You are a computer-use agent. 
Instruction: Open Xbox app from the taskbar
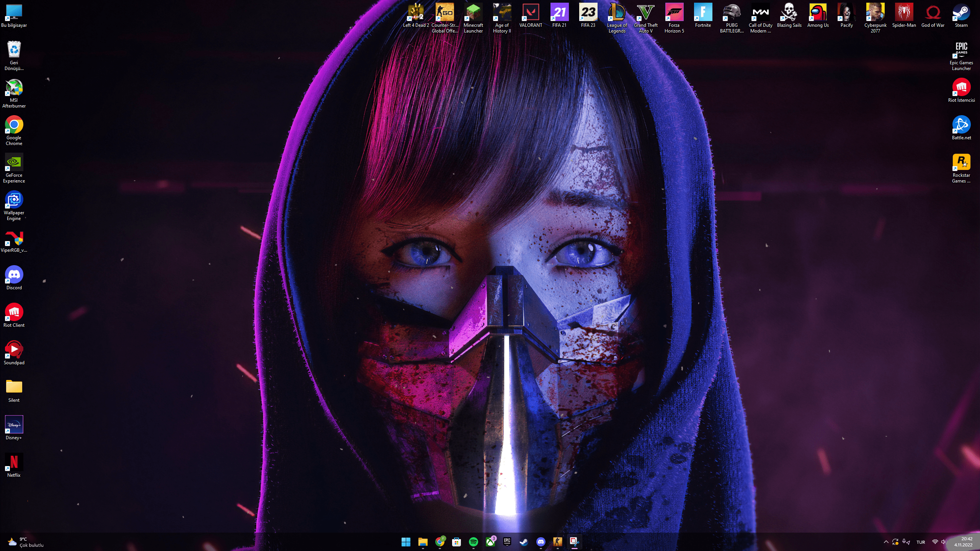tap(490, 542)
